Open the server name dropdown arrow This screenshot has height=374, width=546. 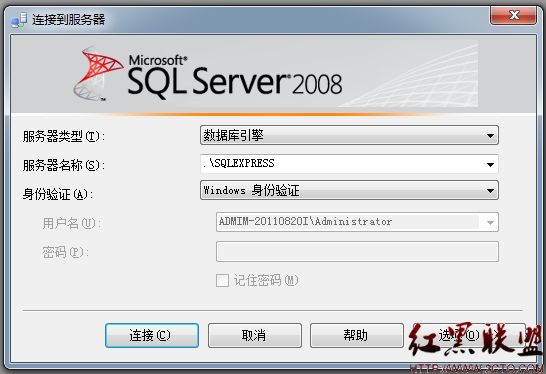point(490,164)
